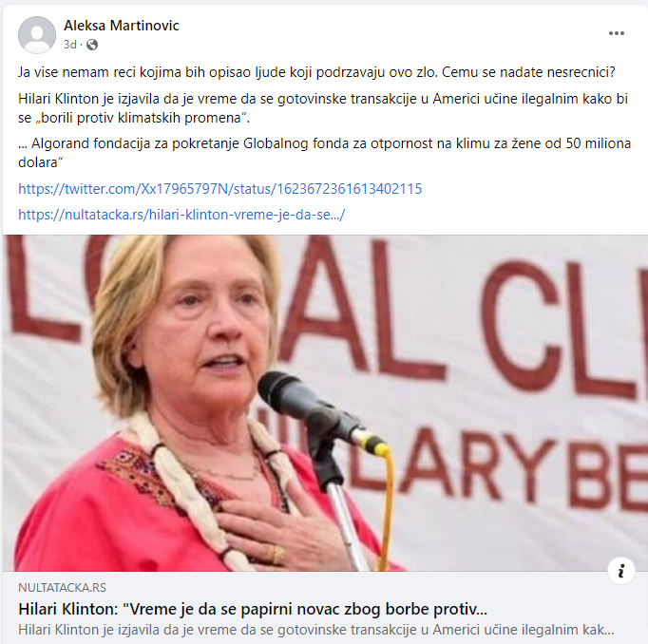Image resolution: width=648 pixels, height=644 pixels.
Task: Click the gray article description below headline
Action: tap(316, 630)
